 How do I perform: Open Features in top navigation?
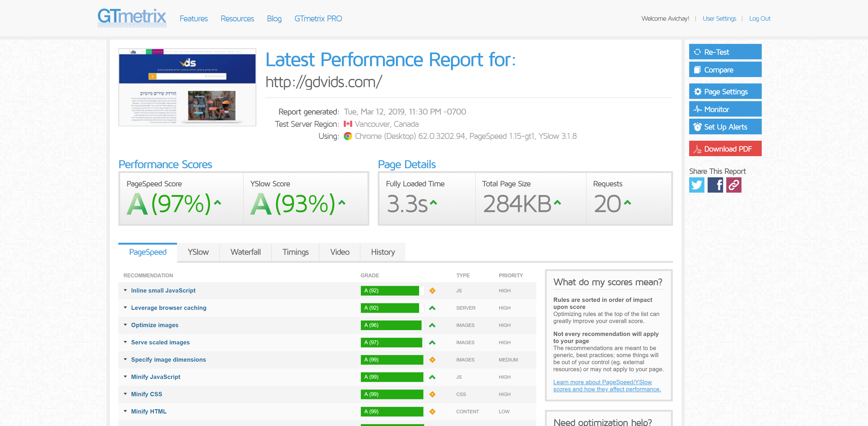[194, 18]
